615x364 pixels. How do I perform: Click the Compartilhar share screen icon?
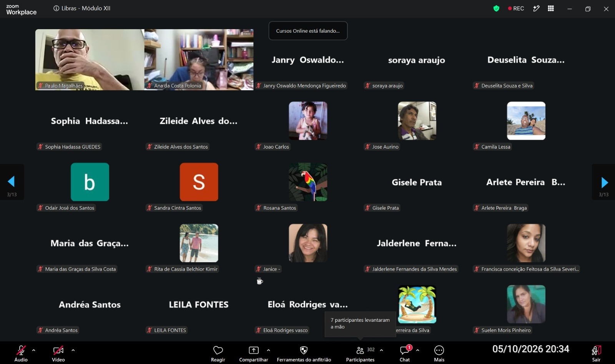(x=254, y=350)
